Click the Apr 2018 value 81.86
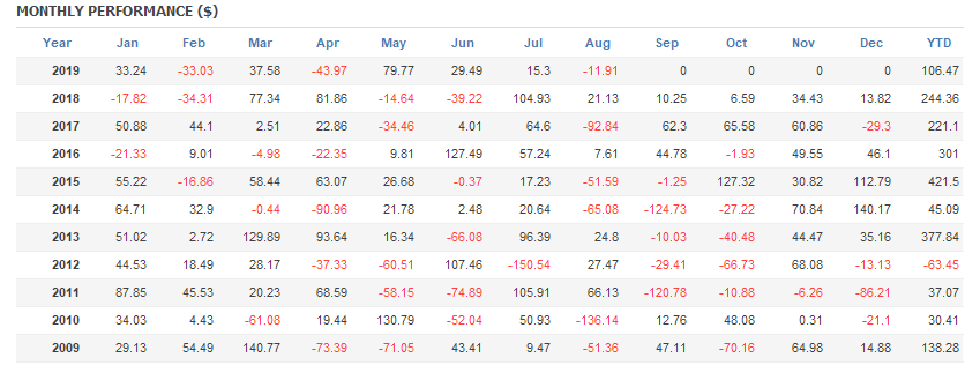 [x=331, y=99]
